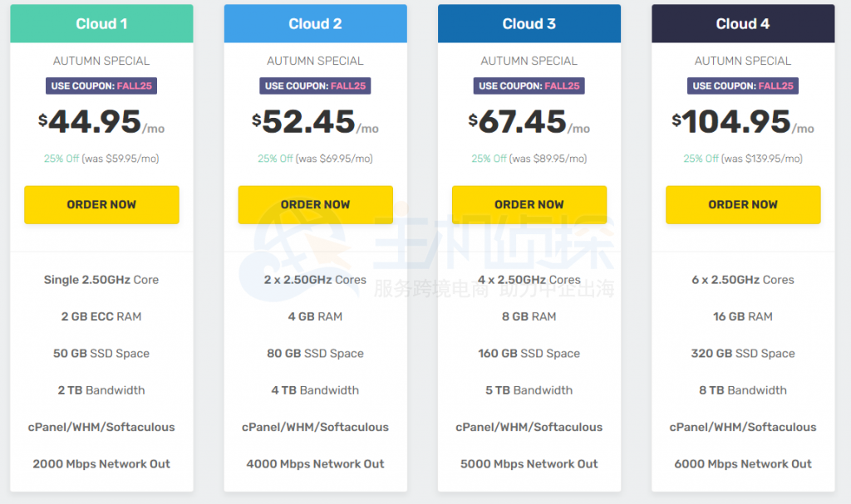Click ORDER NOW under Cloud 2
851x504 pixels.
click(315, 204)
